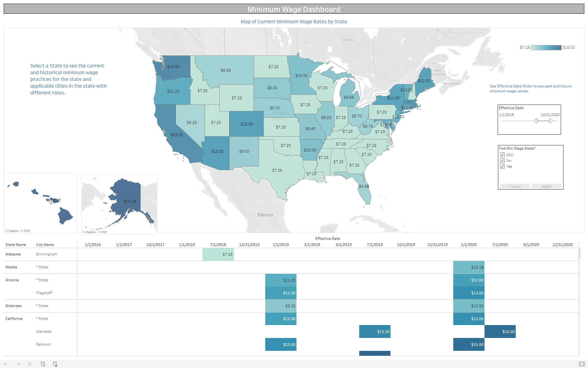
Task: Click the 1/1/2019 date column header
Action: (x=281, y=245)
